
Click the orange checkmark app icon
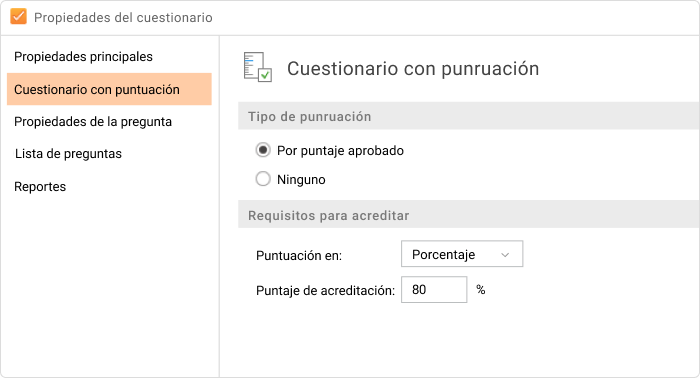(18, 17)
